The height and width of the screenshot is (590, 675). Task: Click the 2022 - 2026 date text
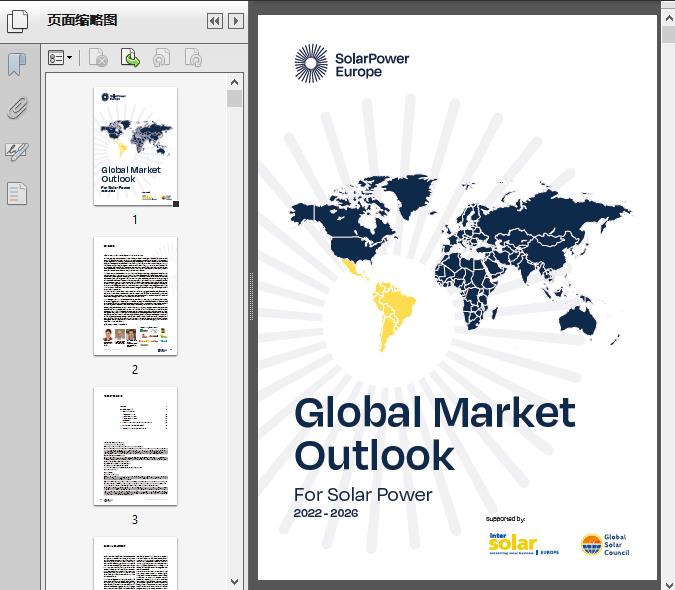[x=326, y=513]
